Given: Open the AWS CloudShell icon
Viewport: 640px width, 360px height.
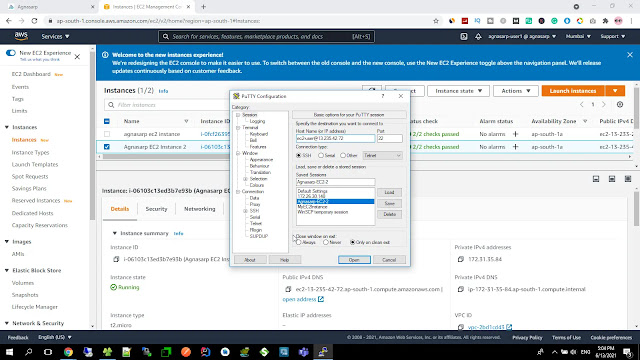Looking at the screenshot, I should 464,36.
